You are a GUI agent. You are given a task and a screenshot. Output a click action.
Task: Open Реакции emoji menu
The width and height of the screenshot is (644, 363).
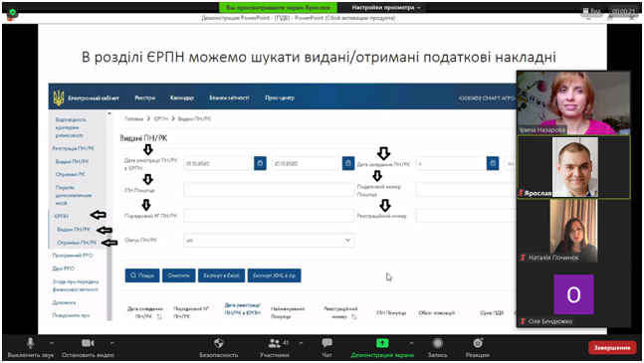[478, 347]
